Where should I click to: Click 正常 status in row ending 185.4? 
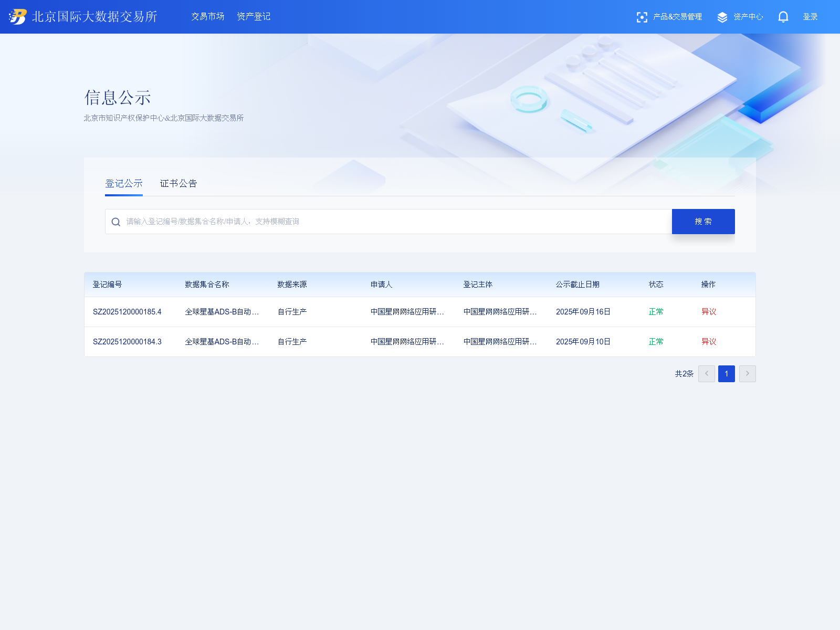tap(656, 312)
